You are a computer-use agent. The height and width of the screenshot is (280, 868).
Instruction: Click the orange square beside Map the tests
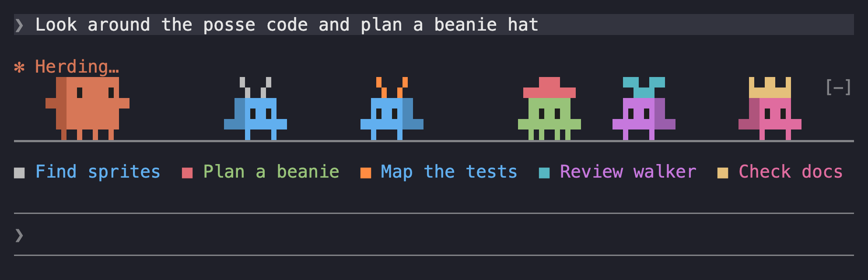[x=366, y=173]
